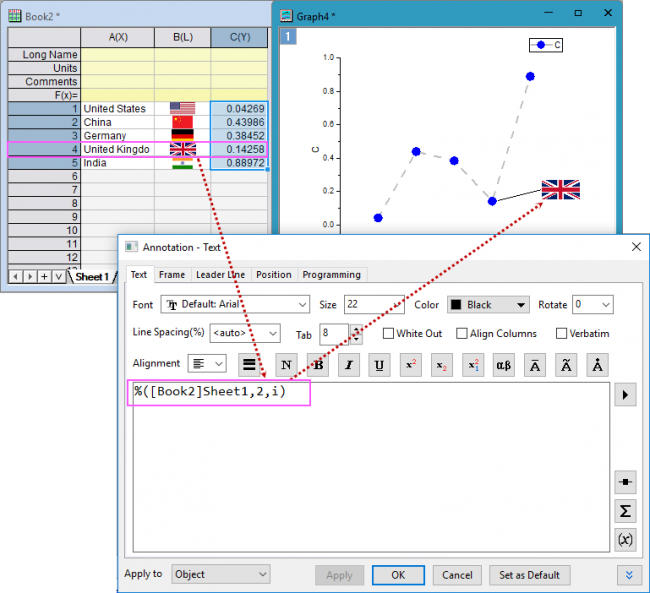Toggle Bold formatting button
This screenshot has width=650, height=593.
318,365
